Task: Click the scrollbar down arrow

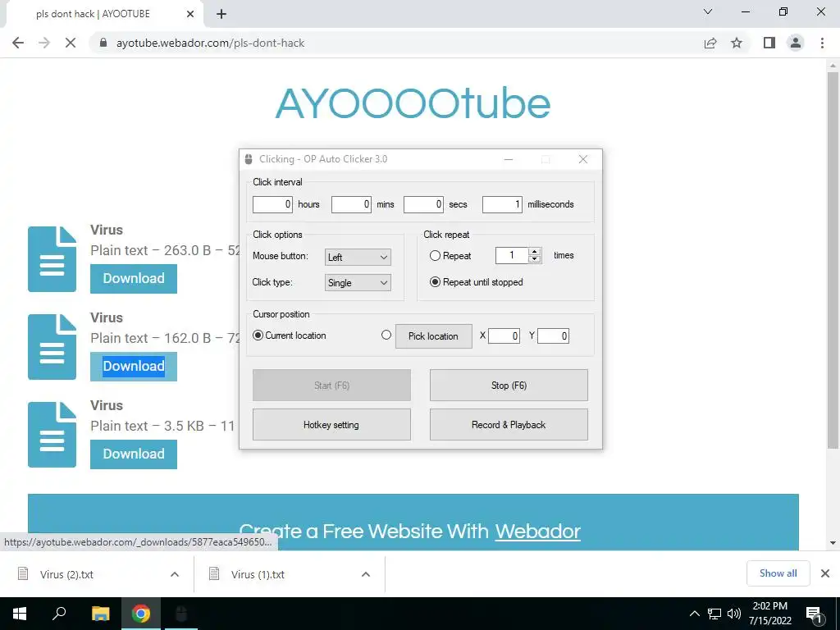Action: 833,543
